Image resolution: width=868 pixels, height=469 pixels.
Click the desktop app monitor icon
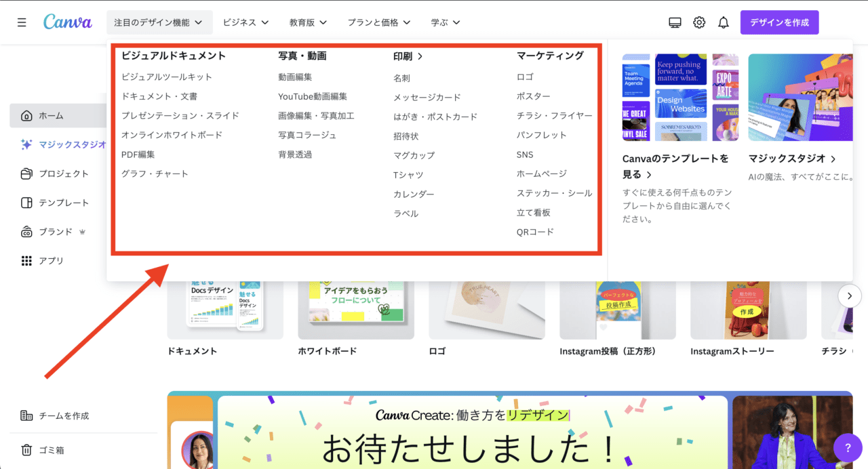tap(675, 22)
